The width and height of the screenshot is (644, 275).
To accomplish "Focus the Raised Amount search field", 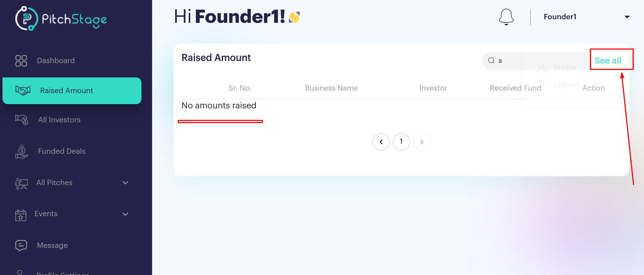I will point(535,61).
